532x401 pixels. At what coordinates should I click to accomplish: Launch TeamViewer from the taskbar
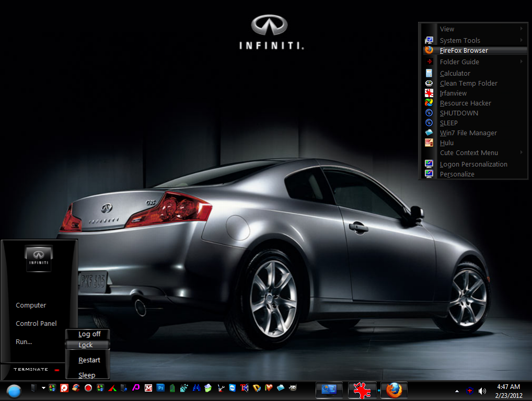232,388
